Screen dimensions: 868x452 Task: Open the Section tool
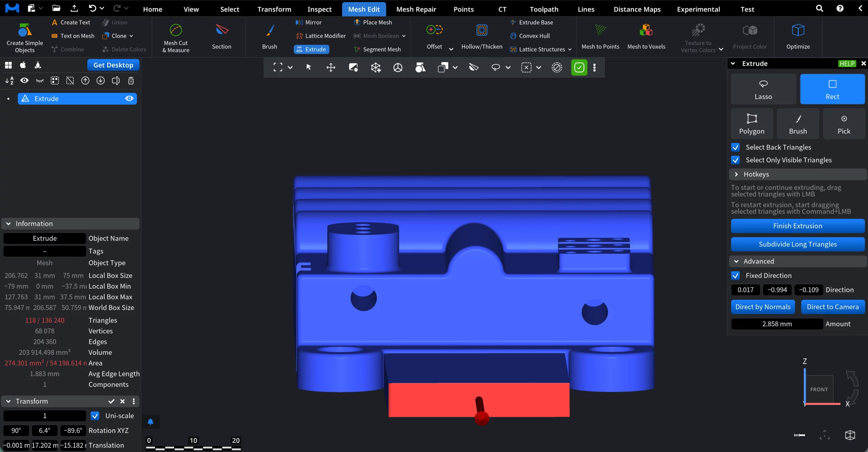pyautogui.click(x=221, y=37)
